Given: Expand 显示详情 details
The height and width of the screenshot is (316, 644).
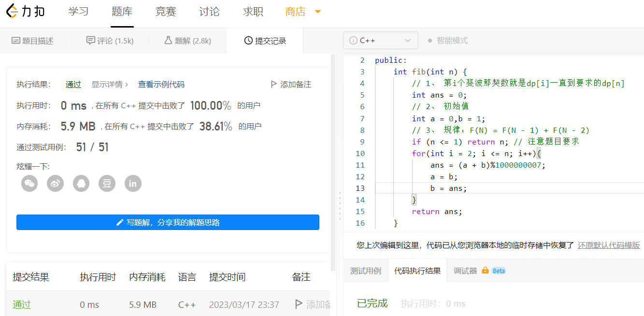Looking at the screenshot, I should 110,84.
